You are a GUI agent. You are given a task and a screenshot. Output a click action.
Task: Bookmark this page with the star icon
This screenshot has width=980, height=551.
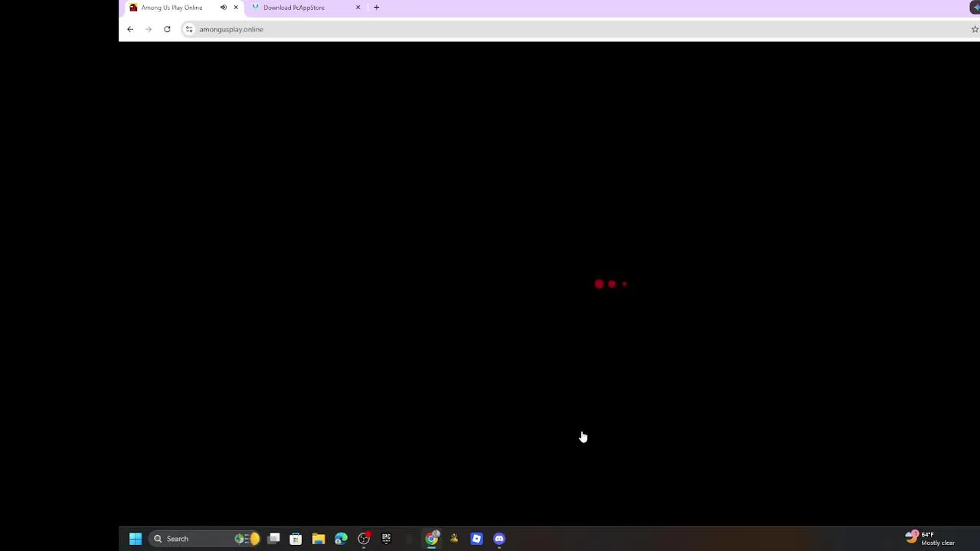pos(975,29)
